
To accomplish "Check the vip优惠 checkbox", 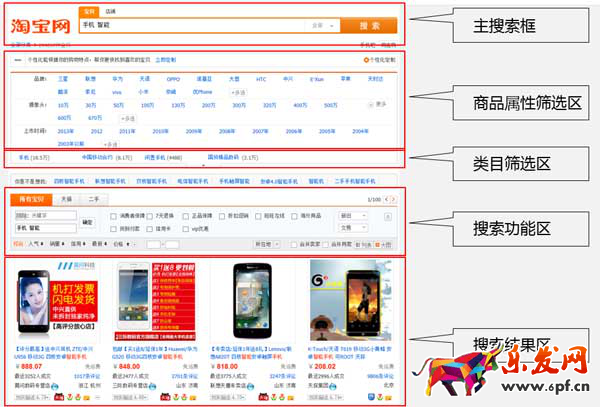I will tap(186, 229).
